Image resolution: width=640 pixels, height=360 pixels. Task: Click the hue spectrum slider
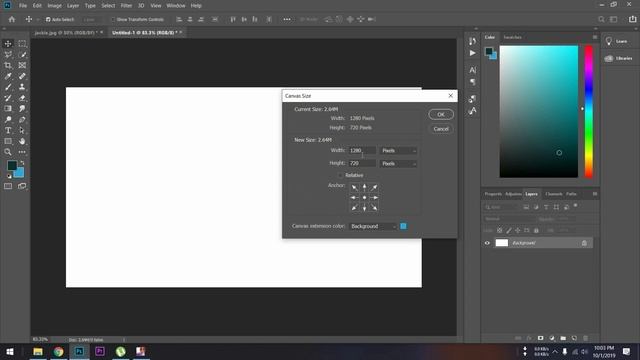588,111
